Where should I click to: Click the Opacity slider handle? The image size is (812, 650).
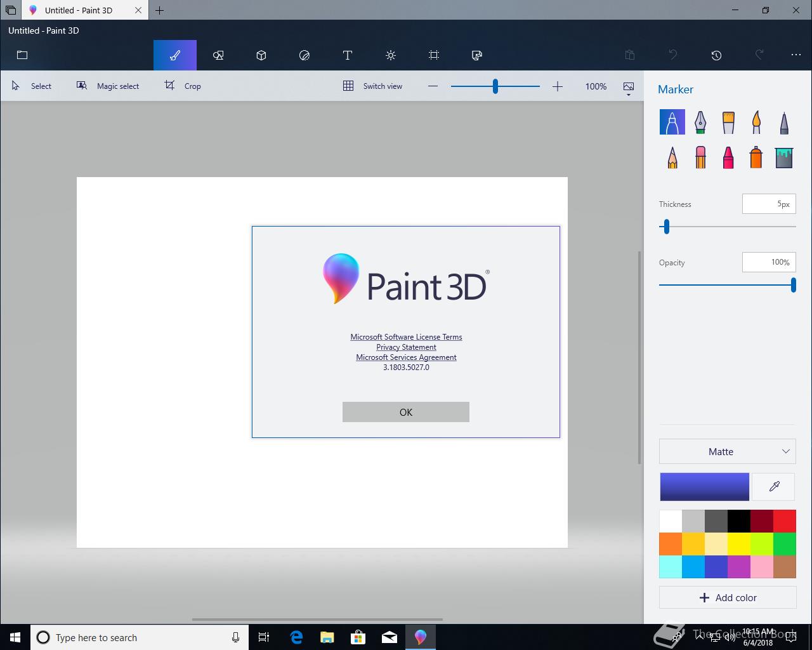(x=794, y=285)
